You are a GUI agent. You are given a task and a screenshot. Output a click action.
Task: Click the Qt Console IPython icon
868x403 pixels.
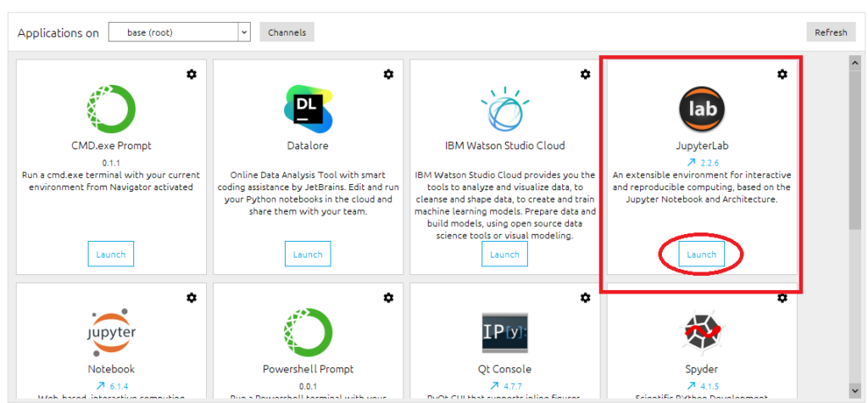pos(504,331)
